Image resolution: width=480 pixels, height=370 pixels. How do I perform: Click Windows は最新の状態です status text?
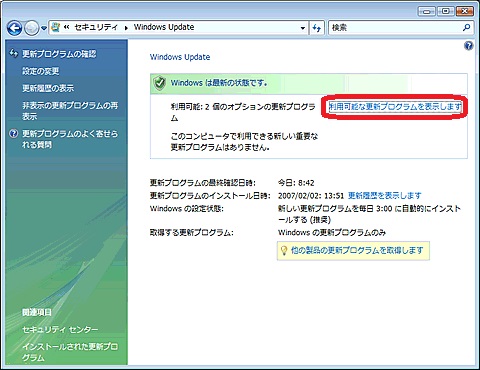pos(219,83)
